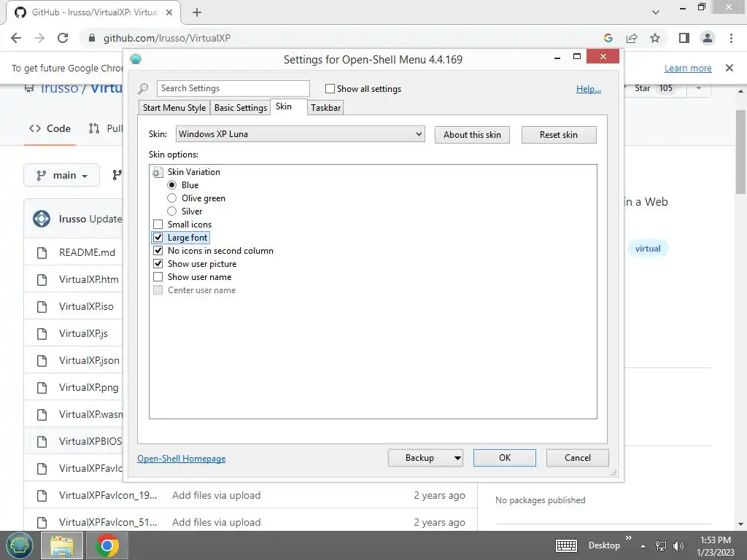Click the About this skin button
Image resolution: width=747 pixels, height=560 pixels.
click(472, 135)
